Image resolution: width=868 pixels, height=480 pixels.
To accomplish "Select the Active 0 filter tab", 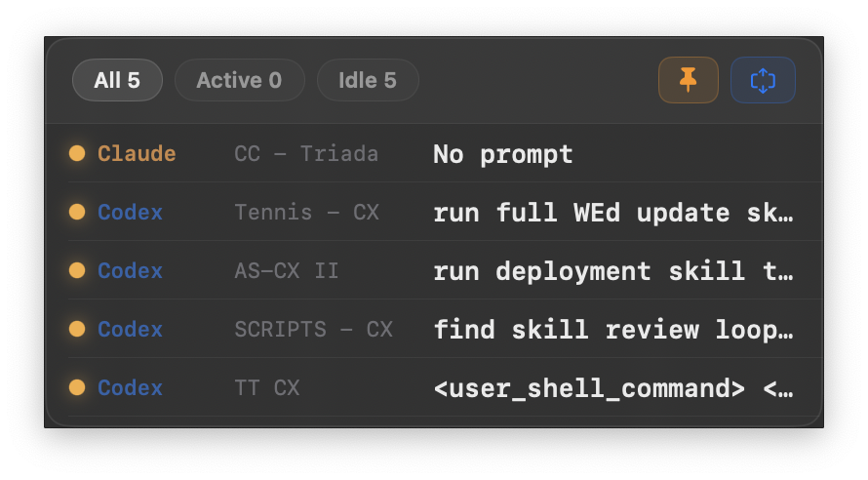I will (239, 80).
